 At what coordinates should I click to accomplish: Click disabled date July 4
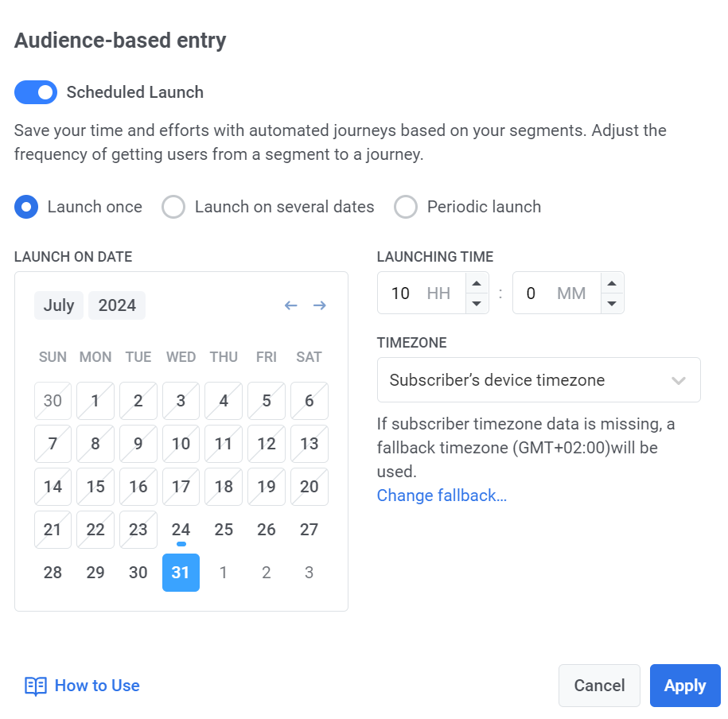224,401
